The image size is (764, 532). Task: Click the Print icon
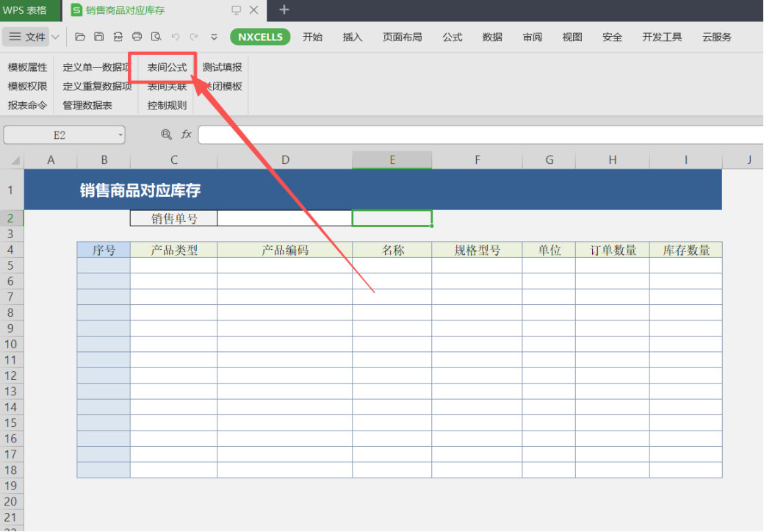[137, 37]
